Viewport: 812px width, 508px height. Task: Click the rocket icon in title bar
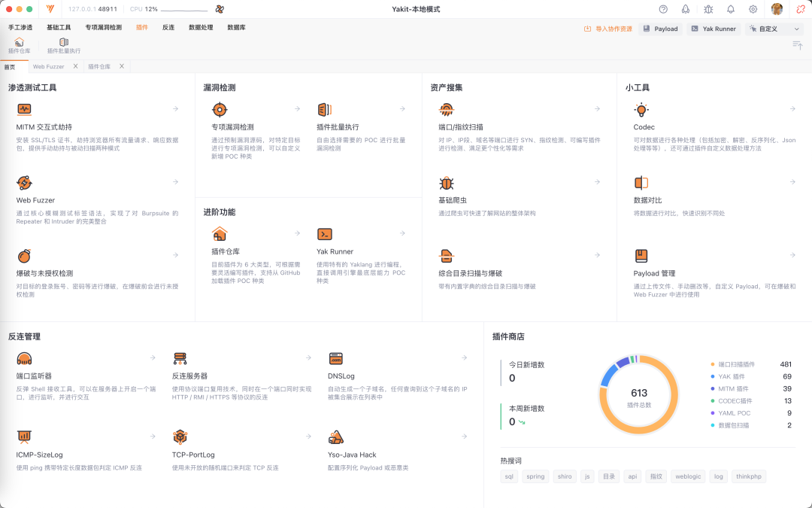(x=686, y=9)
